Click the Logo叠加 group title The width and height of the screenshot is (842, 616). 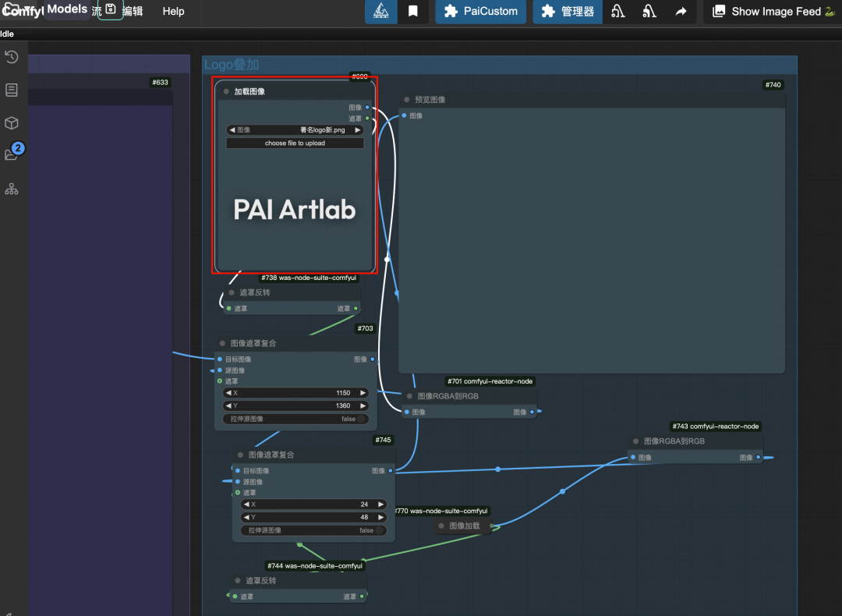(232, 65)
